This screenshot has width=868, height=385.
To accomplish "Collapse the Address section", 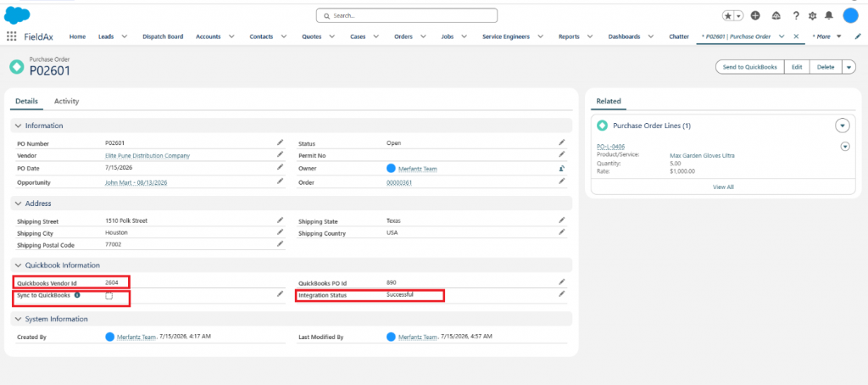I will click(x=19, y=204).
